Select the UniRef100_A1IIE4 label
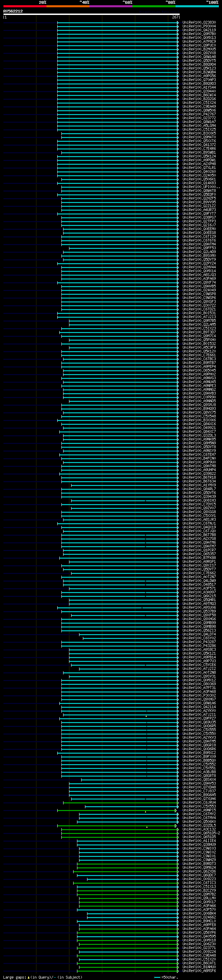The width and height of the screenshot is (222, 980). [x=199, y=841]
